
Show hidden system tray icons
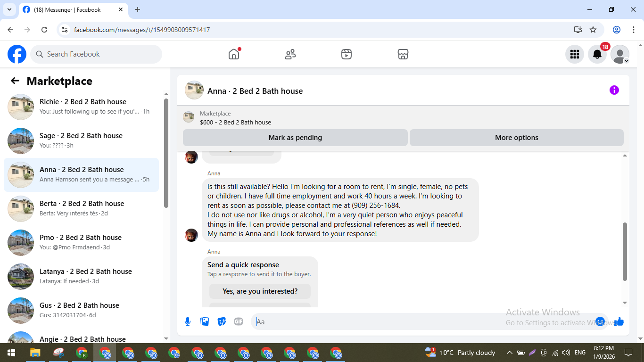(510, 353)
